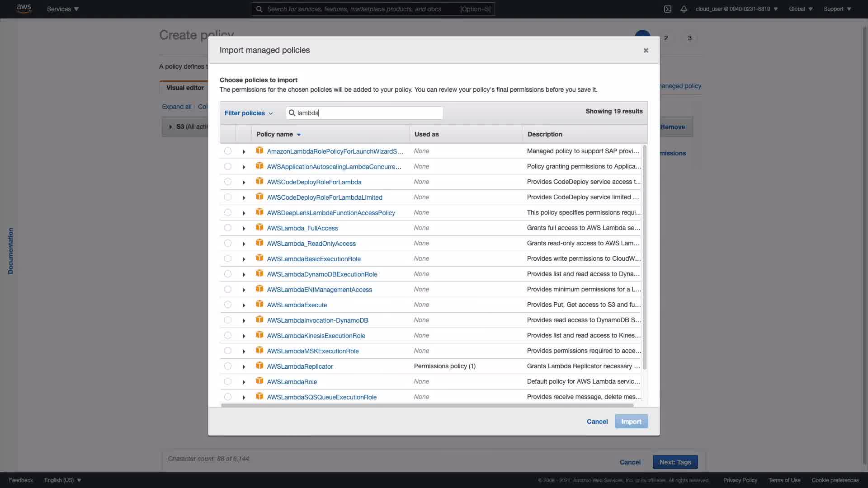868x488 pixels.
Task: Click the policy icon beside AWSCodeDeployRoleForLambda
Action: 259,181
